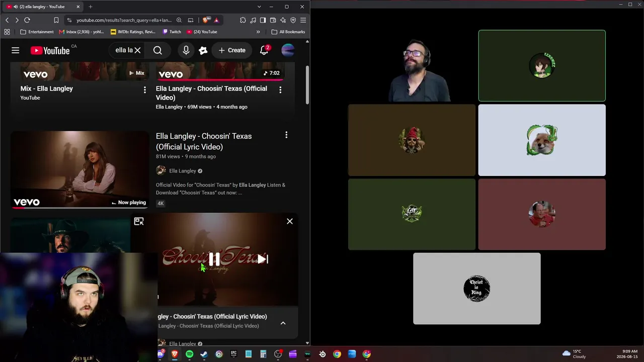Screen dimensions: 644x362
Task: Open YouTube notifications bell
Action: click(x=264, y=50)
